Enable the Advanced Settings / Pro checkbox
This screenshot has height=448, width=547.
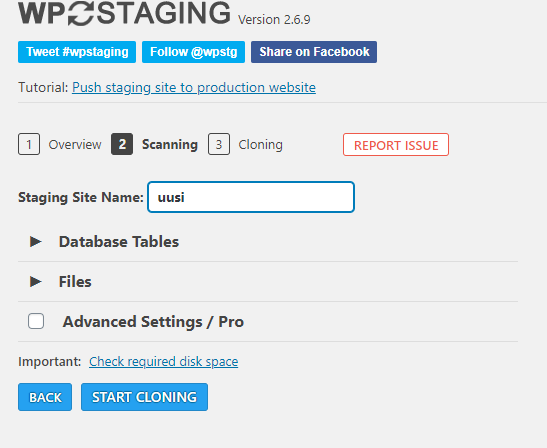click(36, 321)
